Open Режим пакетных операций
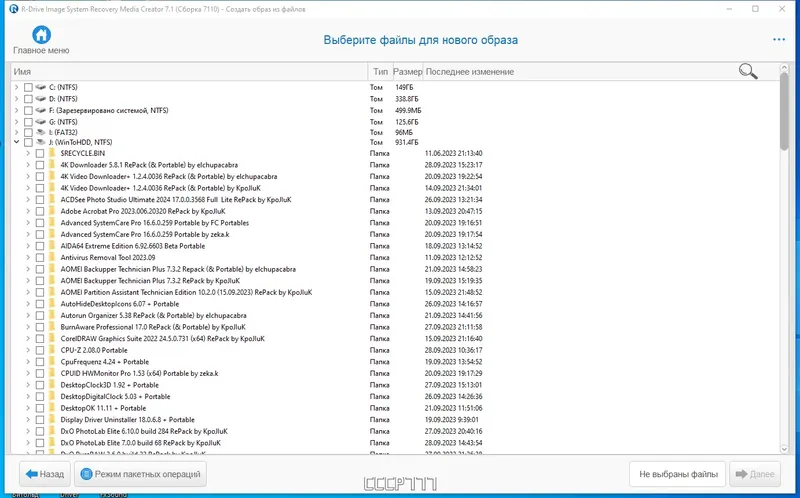 point(140,474)
